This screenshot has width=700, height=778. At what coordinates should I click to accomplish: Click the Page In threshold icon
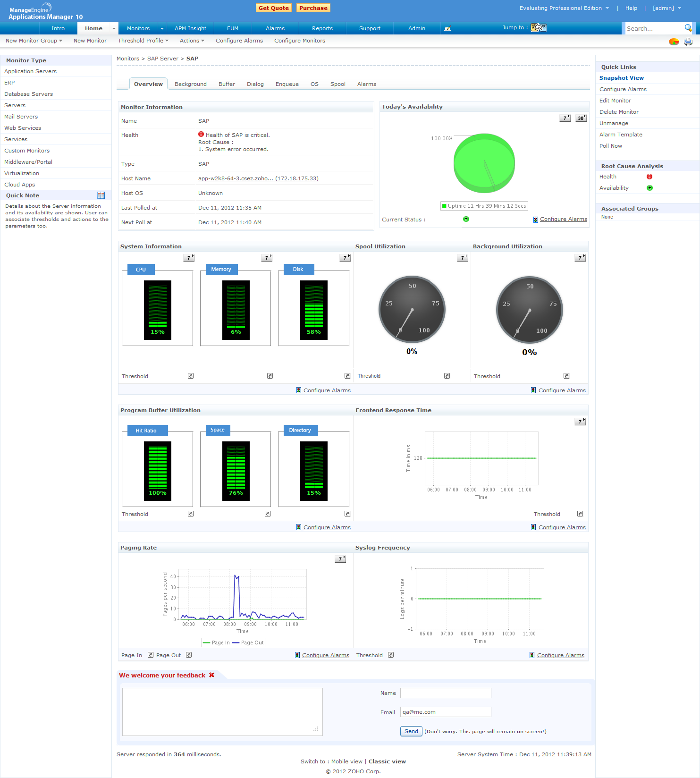[x=151, y=655]
